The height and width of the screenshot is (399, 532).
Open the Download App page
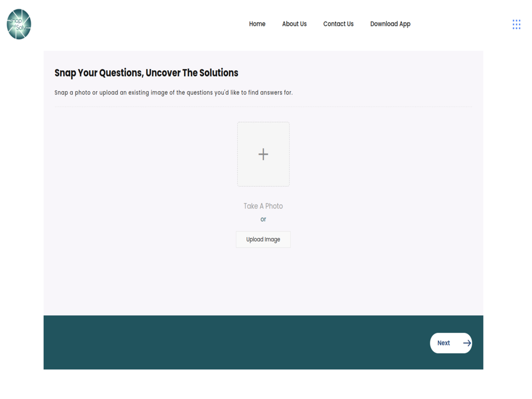[390, 24]
